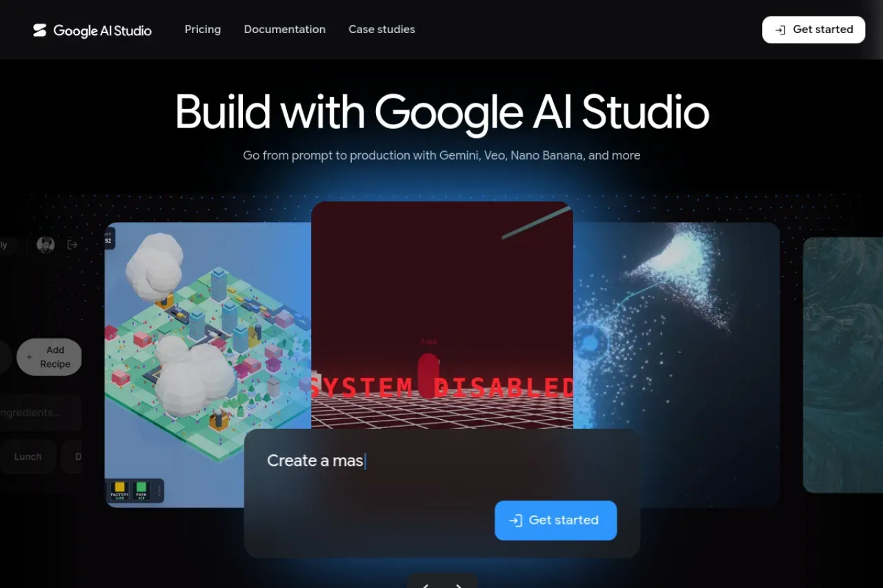Open the Documentation menu item
The image size is (883, 588).
point(285,30)
